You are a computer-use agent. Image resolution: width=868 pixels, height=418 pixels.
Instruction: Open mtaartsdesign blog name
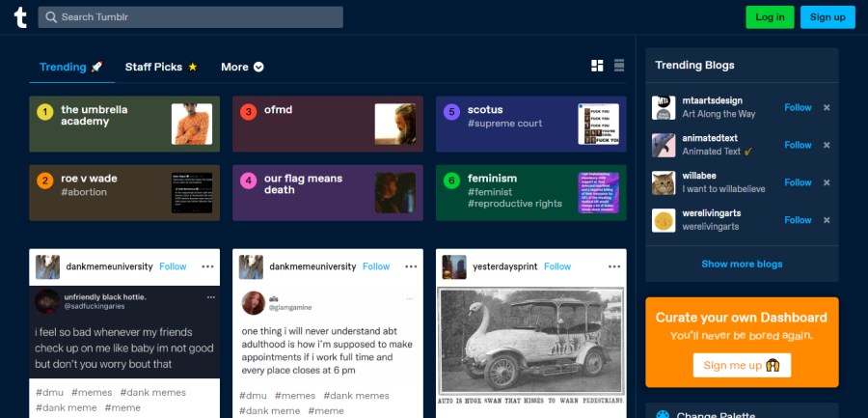coord(712,101)
